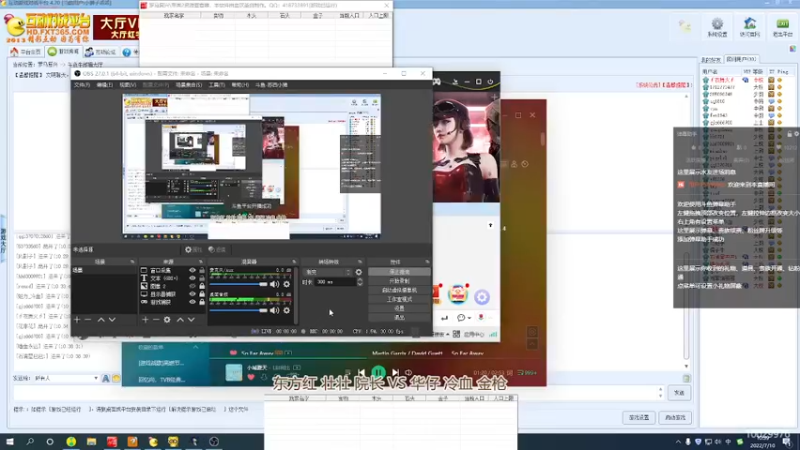This screenshot has width=800, height=450.
Task: Toggle lock on window capture source
Action: pos(202,270)
